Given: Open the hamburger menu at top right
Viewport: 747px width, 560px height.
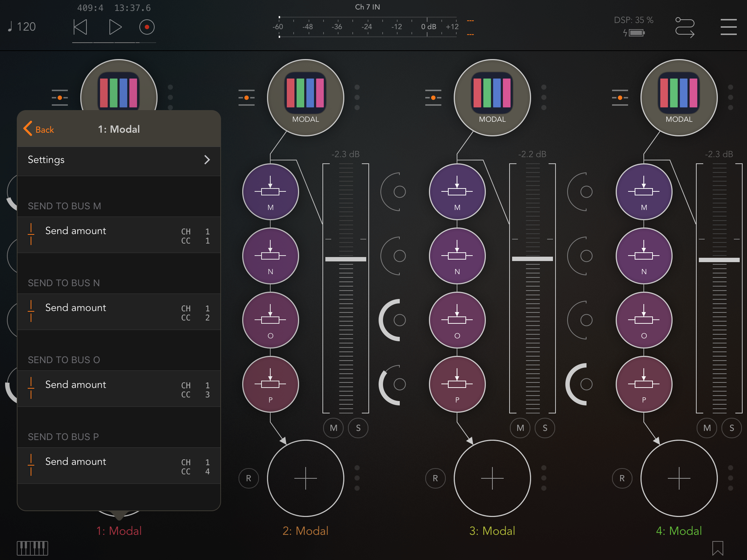Looking at the screenshot, I should pos(728,27).
